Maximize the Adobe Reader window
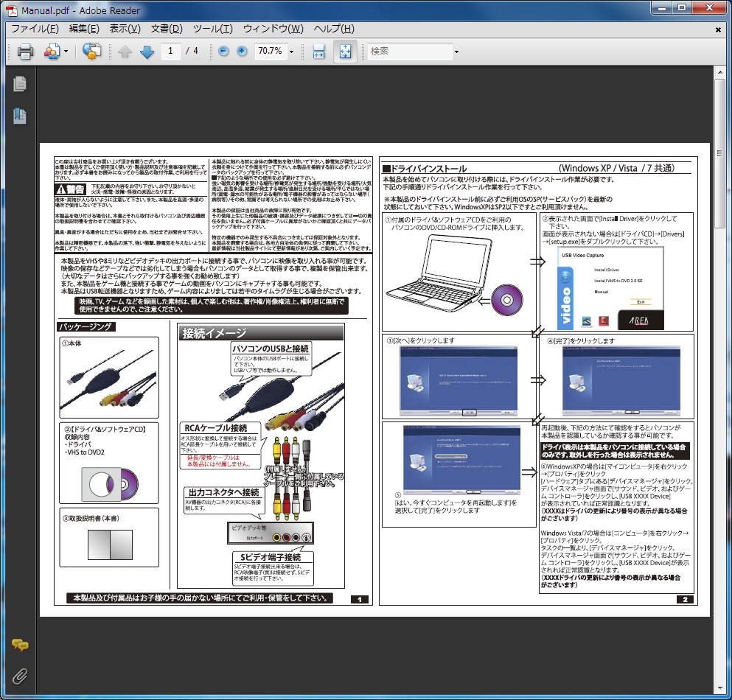Viewport: 732px width, 700px height. tap(682, 8)
